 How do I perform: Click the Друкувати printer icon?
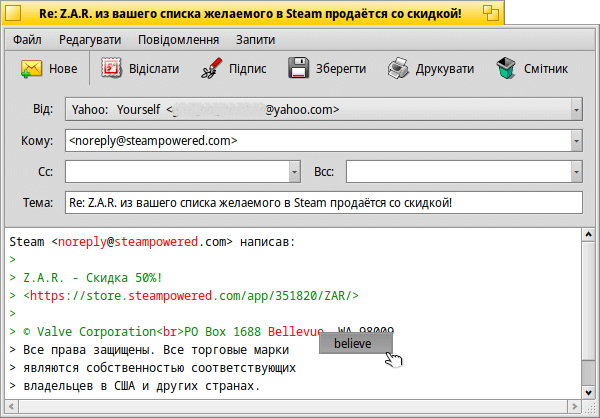tap(398, 69)
